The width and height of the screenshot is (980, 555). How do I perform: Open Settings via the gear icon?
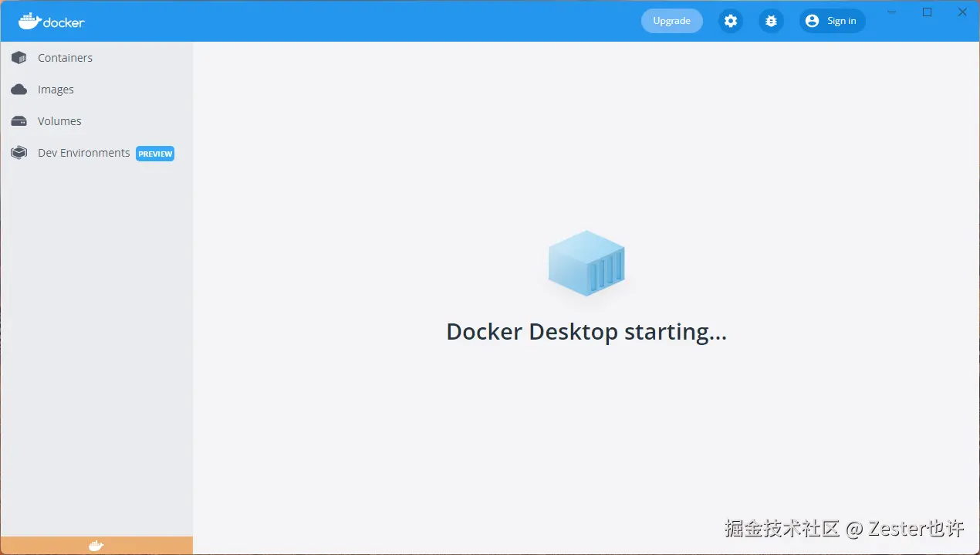[x=731, y=21]
